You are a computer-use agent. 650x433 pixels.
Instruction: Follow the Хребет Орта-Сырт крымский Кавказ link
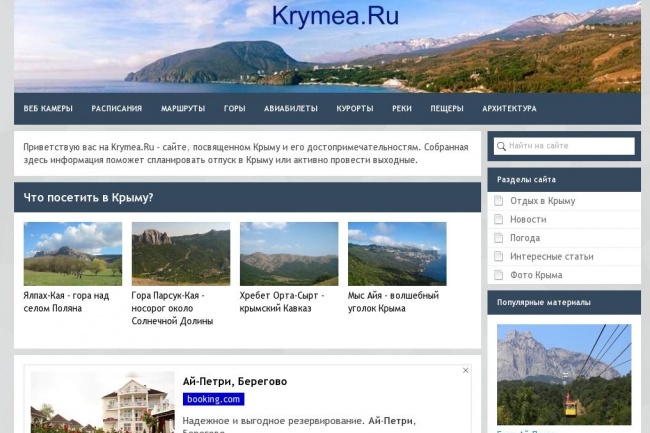282,302
